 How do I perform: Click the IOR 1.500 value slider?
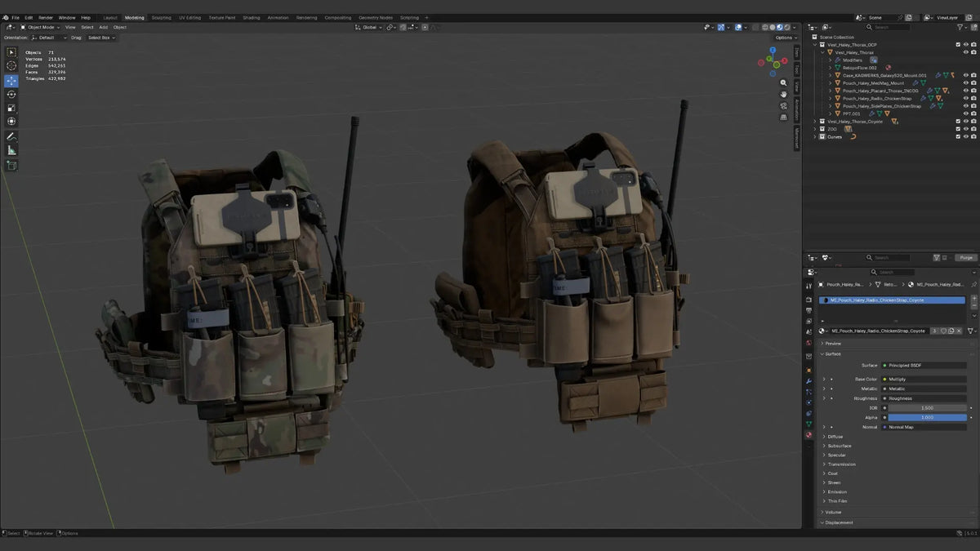coord(927,407)
